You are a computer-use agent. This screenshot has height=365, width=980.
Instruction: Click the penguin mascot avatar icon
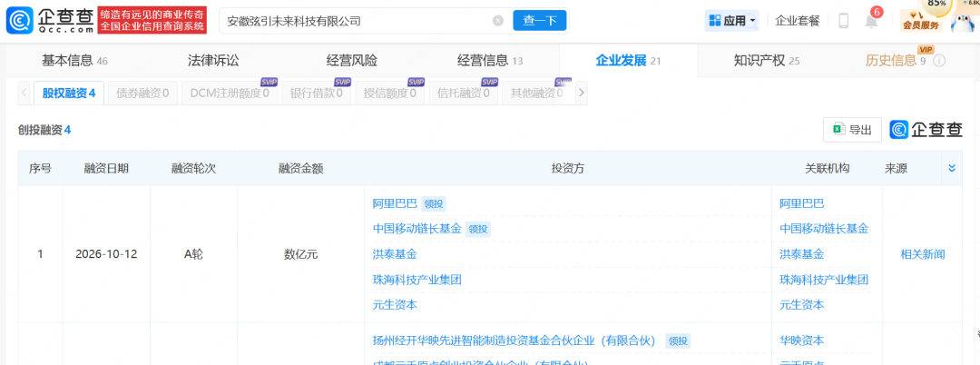point(964,21)
